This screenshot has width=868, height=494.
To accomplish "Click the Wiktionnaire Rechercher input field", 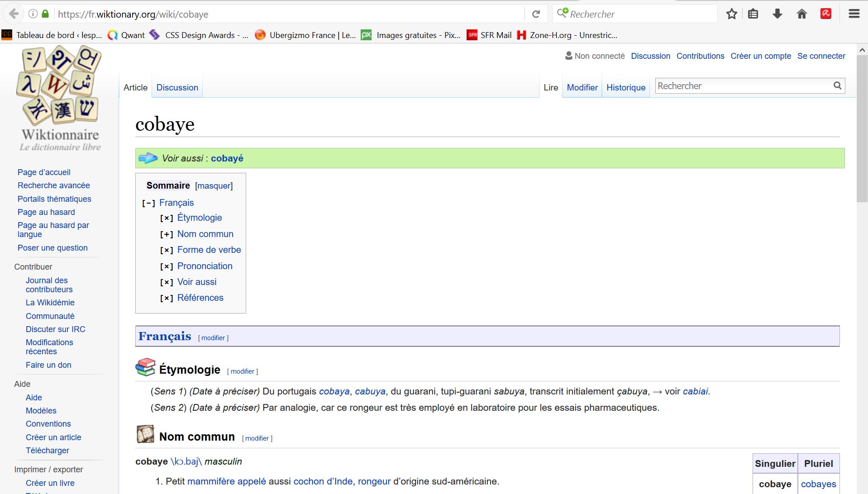I will pos(742,86).
